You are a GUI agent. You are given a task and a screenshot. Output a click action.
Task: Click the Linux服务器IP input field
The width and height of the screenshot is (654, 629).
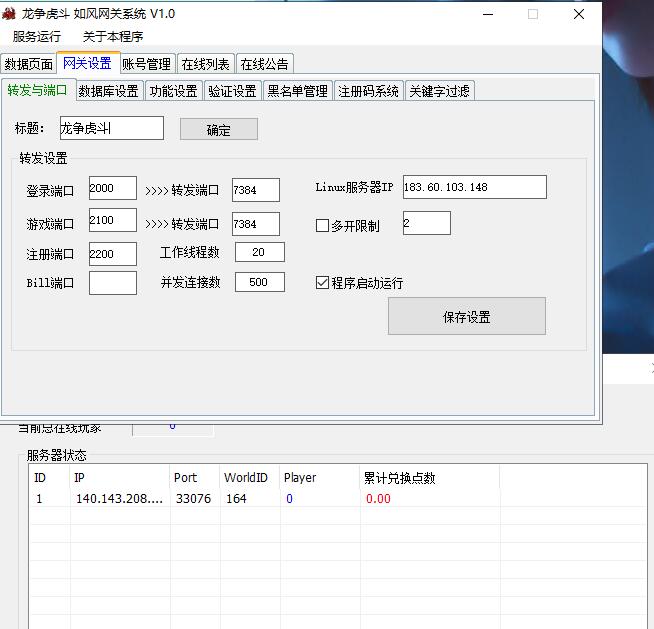tap(474, 187)
